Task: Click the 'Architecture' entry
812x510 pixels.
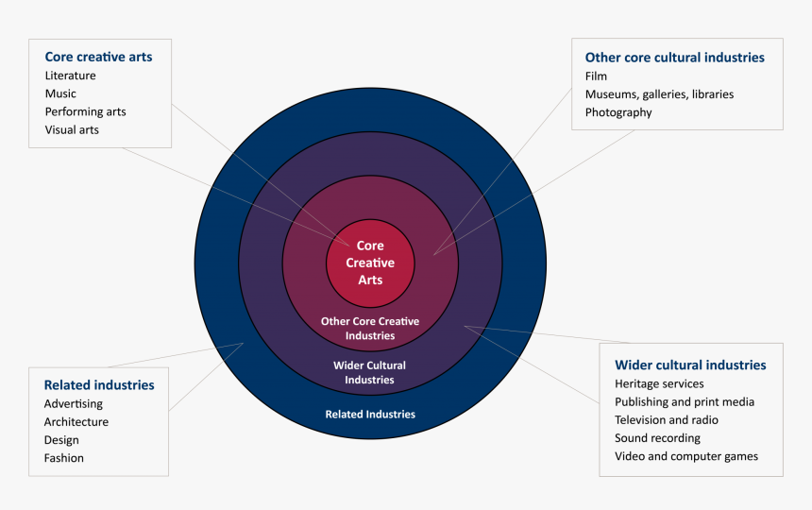Action: click(76, 422)
